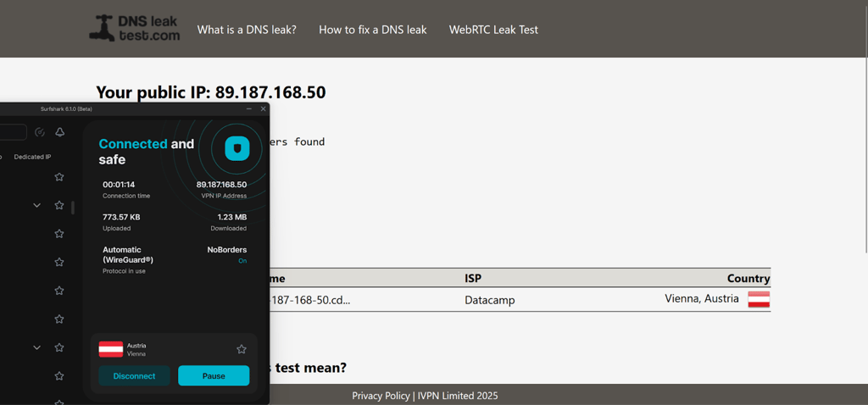This screenshot has height=405, width=868.
Task: Select the Automatic (WireGuard®) protocol text
Action: 129,254
